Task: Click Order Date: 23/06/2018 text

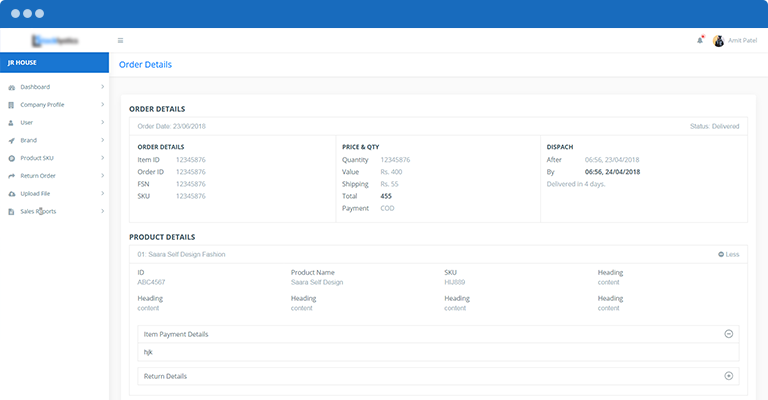Action: [x=171, y=126]
